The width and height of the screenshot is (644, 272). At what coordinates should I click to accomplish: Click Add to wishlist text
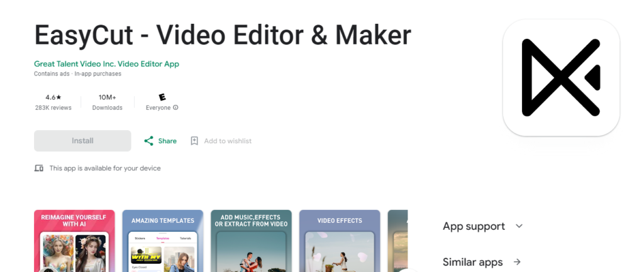pyautogui.click(x=228, y=141)
